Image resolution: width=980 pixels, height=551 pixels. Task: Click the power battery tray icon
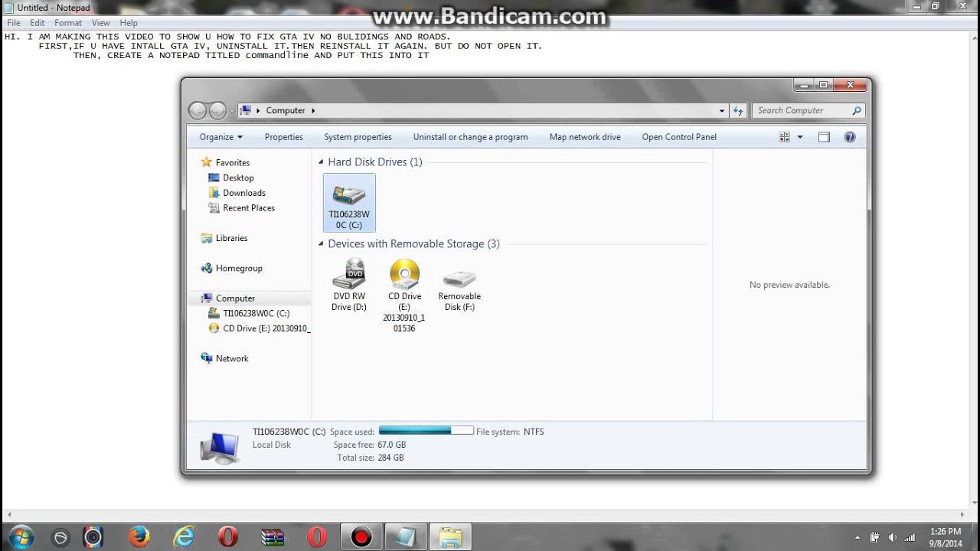coord(874,537)
